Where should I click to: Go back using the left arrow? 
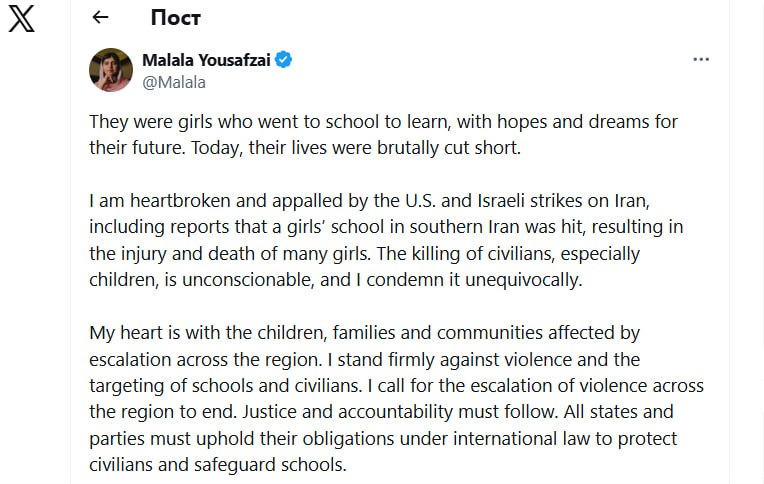[99, 18]
